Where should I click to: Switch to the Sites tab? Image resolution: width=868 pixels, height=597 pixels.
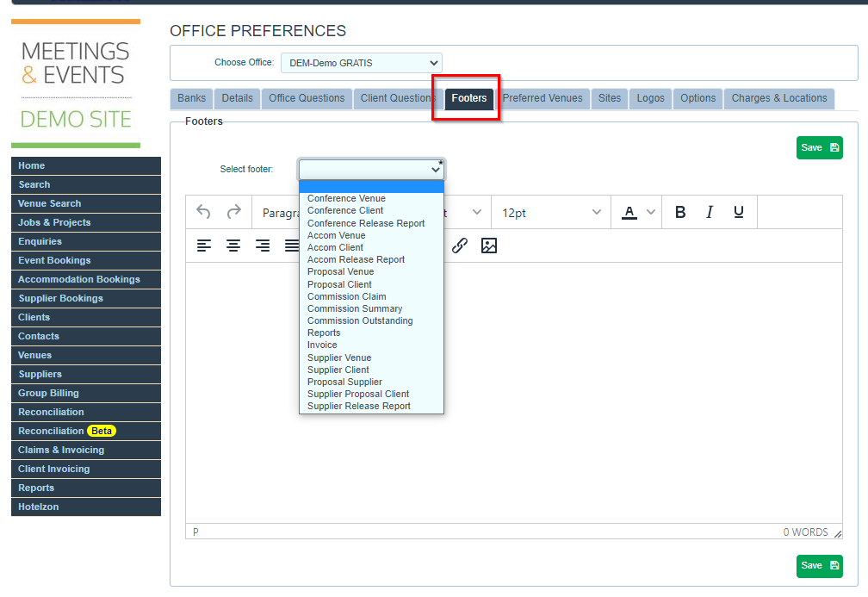click(610, 98)
